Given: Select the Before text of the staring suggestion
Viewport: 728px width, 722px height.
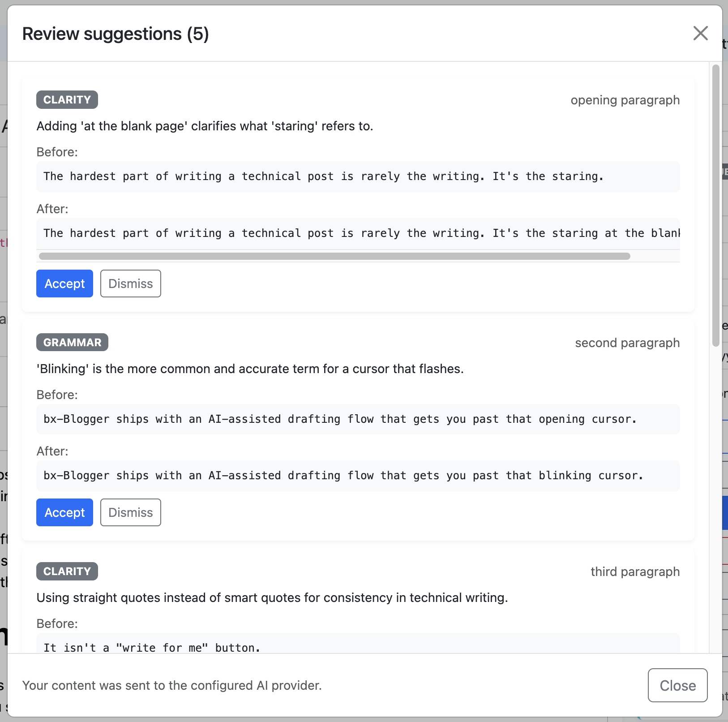Looking at the screenshot, I should [323, 176].
